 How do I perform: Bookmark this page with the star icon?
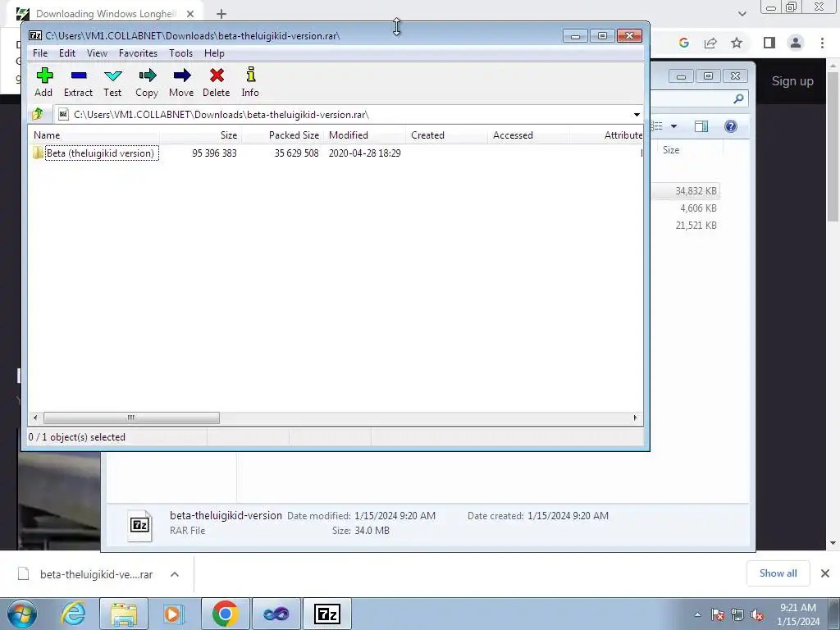click(737, 43)
